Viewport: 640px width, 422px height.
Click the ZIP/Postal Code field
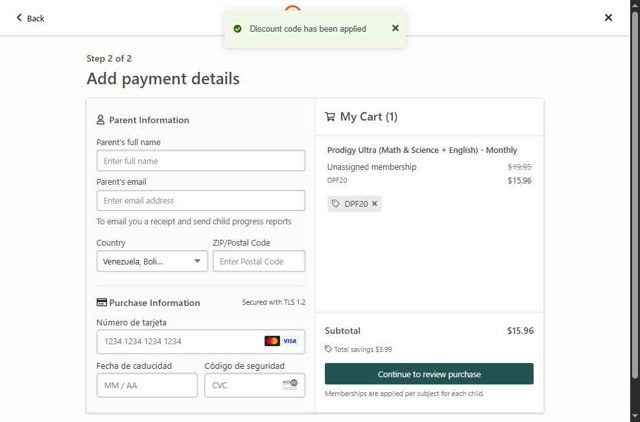258,262
